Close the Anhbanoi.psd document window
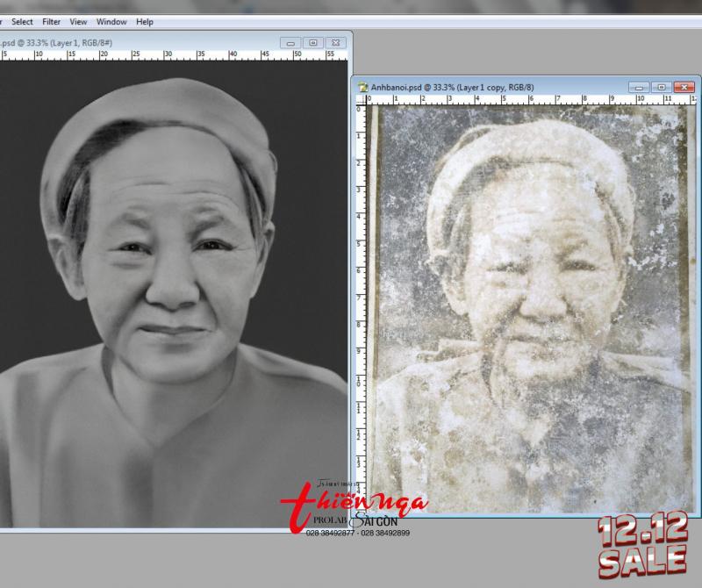This screenshot has height=588, width=702. [x=684, y=87]
